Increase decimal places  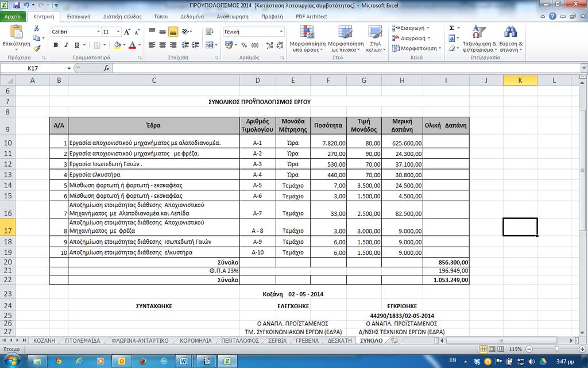[269, 45]
